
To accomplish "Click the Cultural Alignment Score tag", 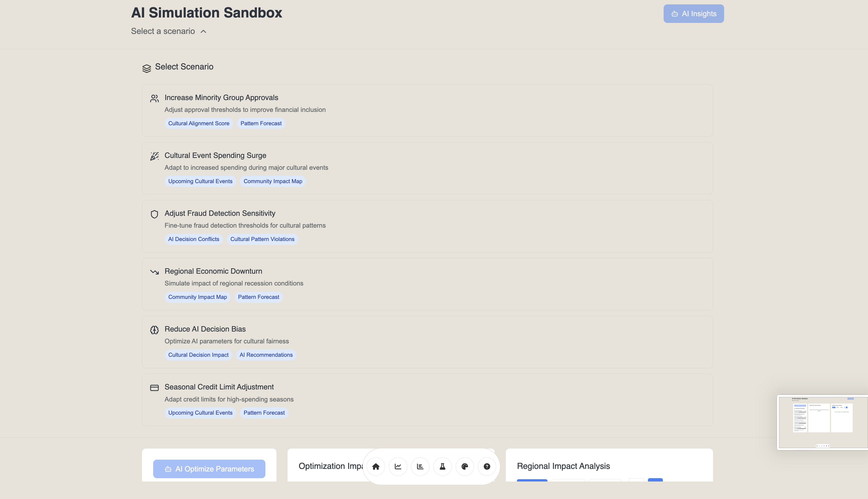I will (198, 123).
